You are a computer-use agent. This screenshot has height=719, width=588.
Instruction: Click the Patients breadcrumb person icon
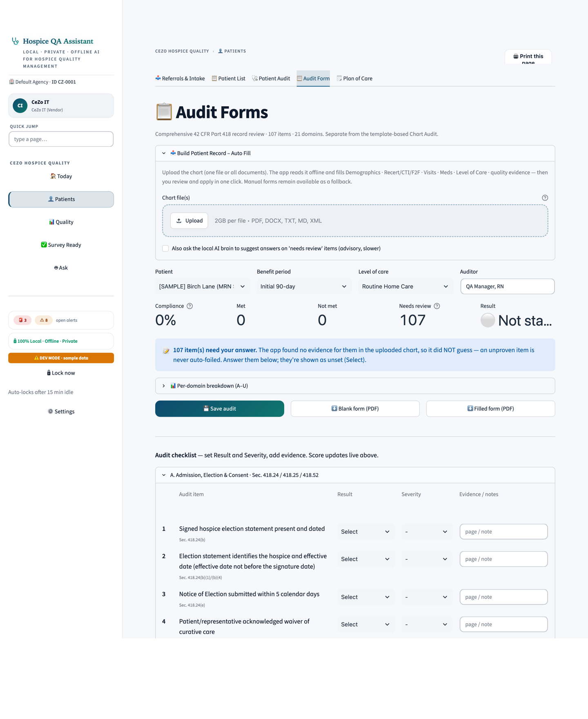tap(220, 51)
